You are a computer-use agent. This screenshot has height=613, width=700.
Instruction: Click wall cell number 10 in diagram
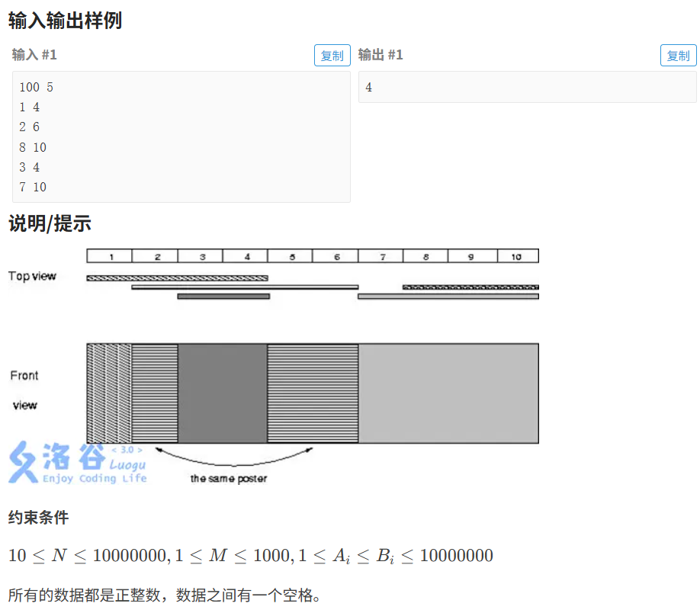[518, 256]
